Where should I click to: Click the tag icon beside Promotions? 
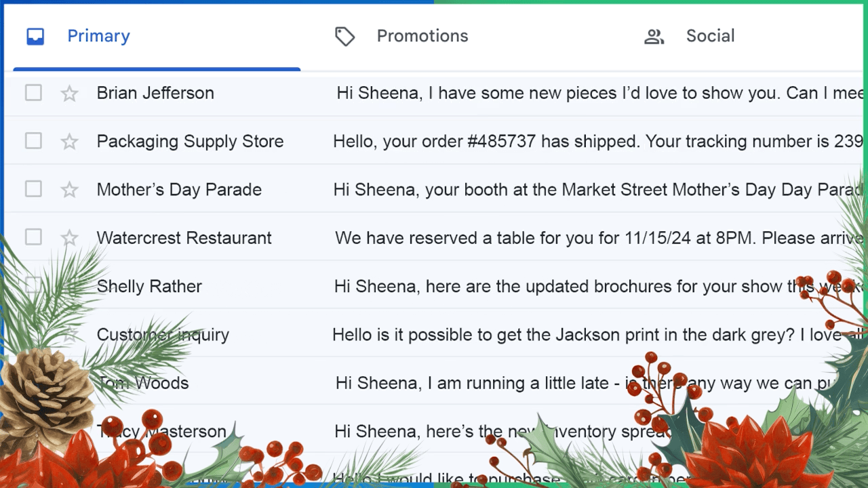[x=344, y=37]
